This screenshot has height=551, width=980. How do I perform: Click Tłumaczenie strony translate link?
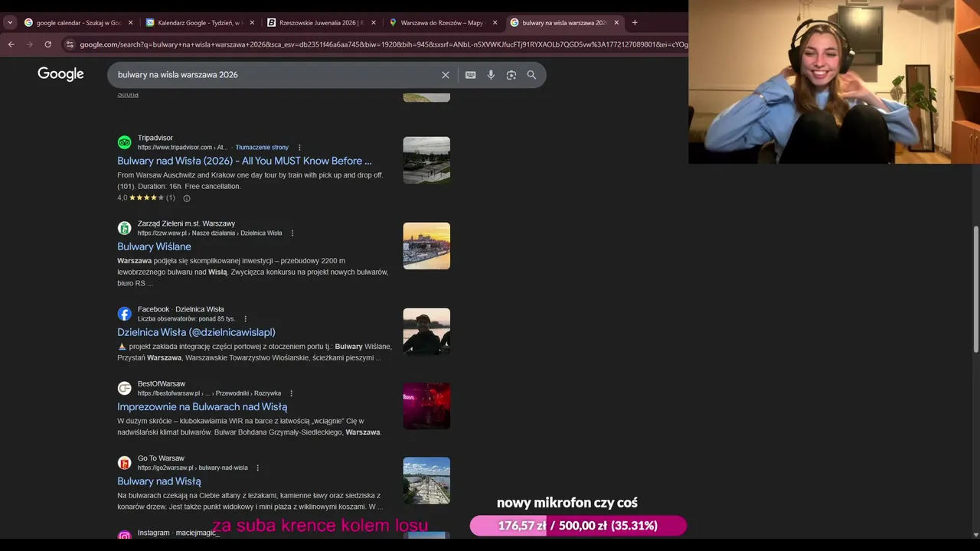point(262,148)
